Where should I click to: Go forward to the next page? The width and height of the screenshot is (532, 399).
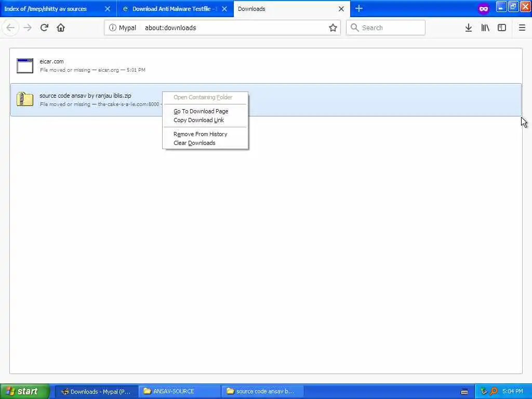(28, 28)
